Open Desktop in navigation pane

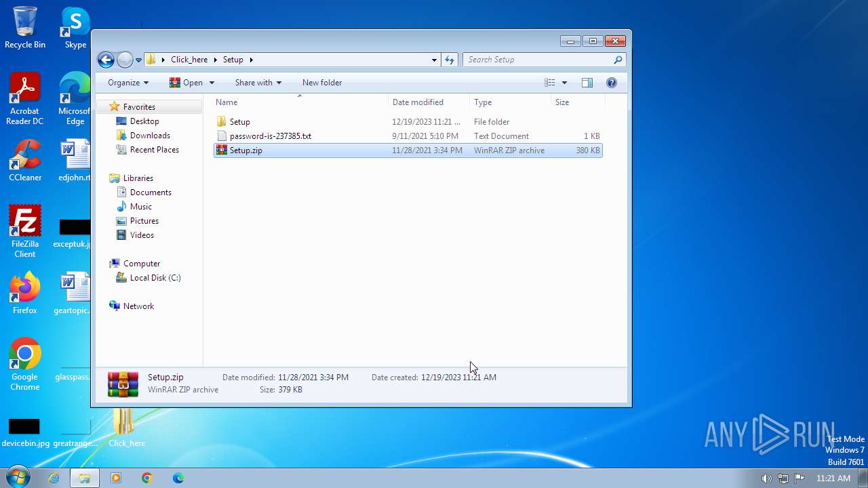(144, 121)
